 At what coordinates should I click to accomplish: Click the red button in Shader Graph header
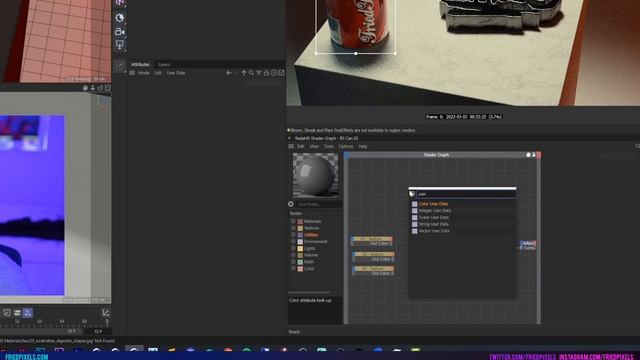pyautogui.click(x=539, y=155)
